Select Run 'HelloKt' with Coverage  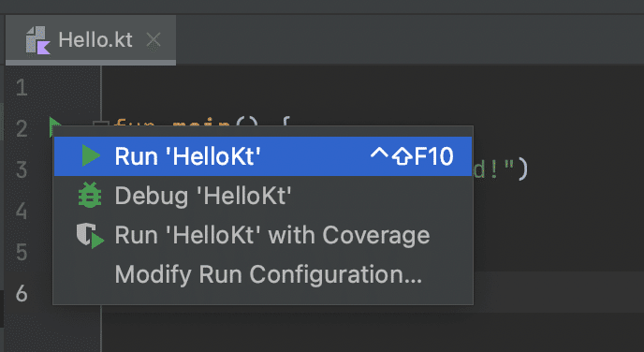click(263, 235)
